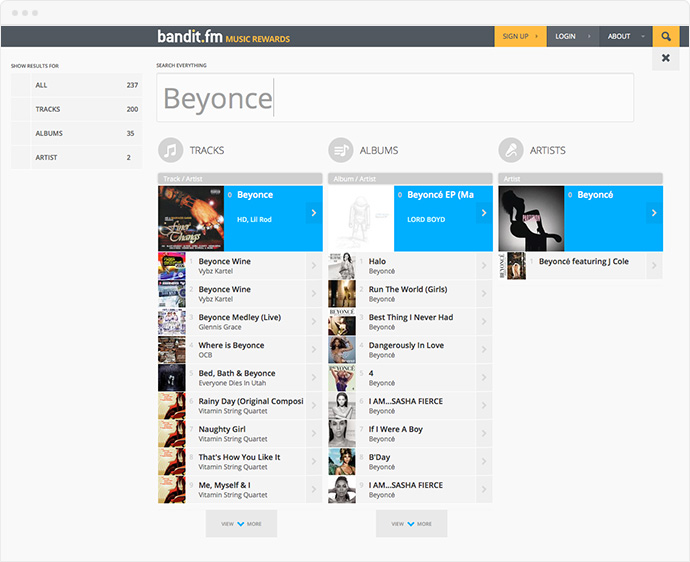Select Beyonce Medley (Live) track

tap(240, 322)
